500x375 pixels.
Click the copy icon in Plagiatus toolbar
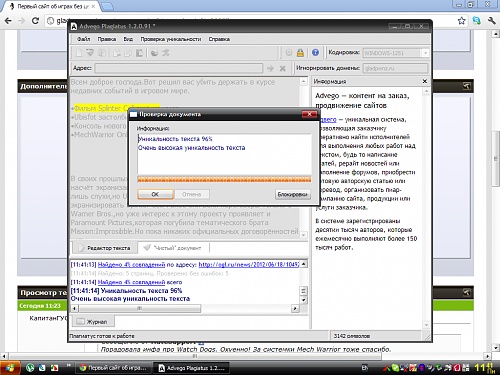pos(116,53)
